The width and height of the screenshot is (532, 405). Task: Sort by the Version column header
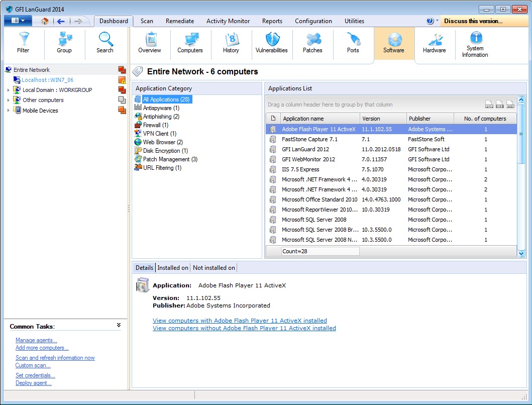(x=383, y=119)
